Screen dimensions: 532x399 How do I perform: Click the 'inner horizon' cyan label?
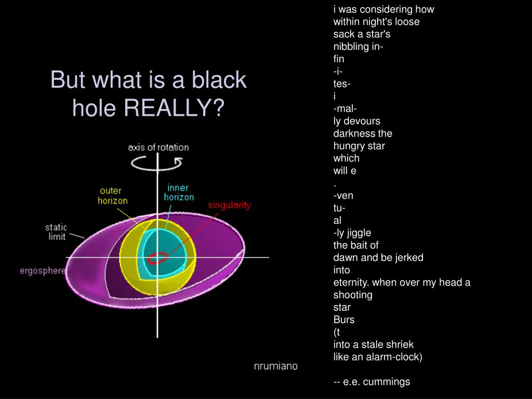click(179, 192)
